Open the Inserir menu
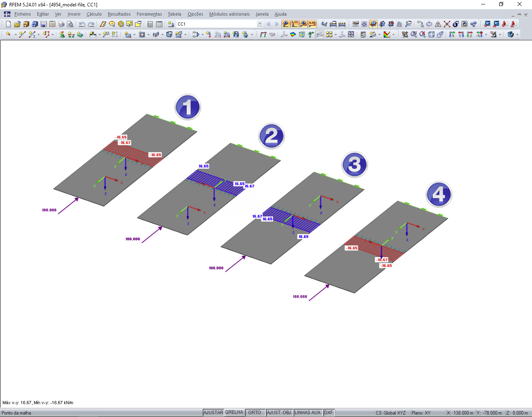The image size is (532, 417). tap(74, 14)
